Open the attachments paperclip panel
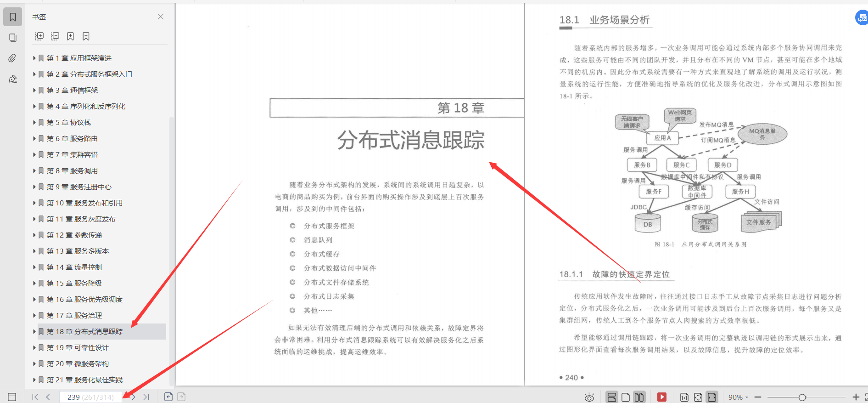 pyautogui.click(x=13, y=58)
